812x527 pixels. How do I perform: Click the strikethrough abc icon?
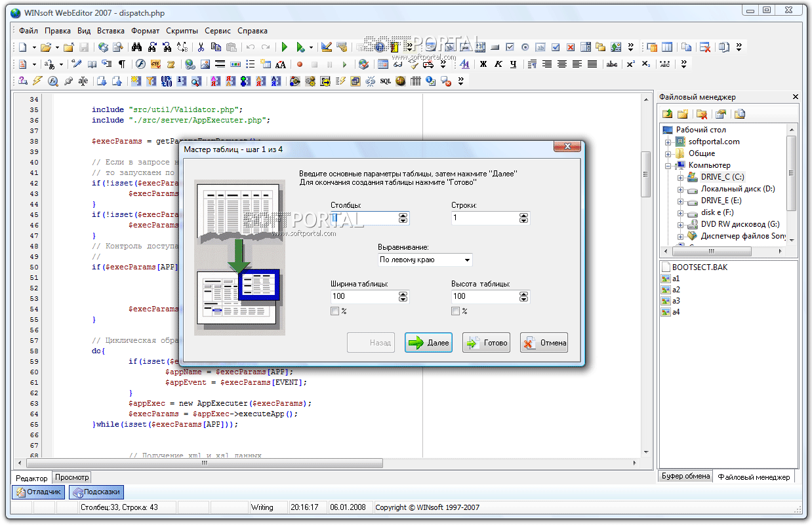612,64
